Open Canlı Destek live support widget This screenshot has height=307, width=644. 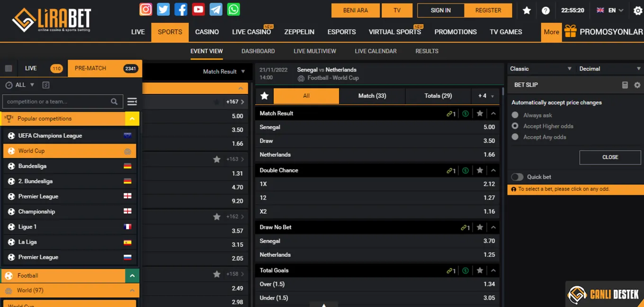(604, 294)
